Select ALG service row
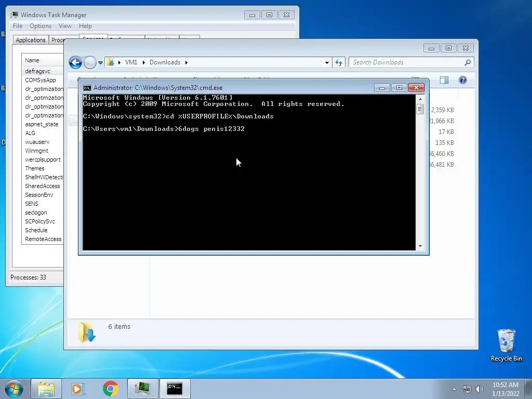The image size is (532, 399). (43, 133)
